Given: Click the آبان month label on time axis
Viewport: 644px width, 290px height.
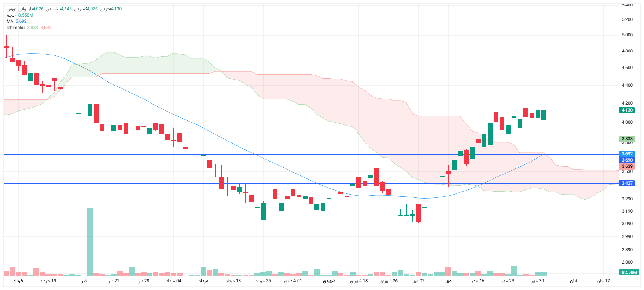Looking at the screenshot, I should [573, 281].
